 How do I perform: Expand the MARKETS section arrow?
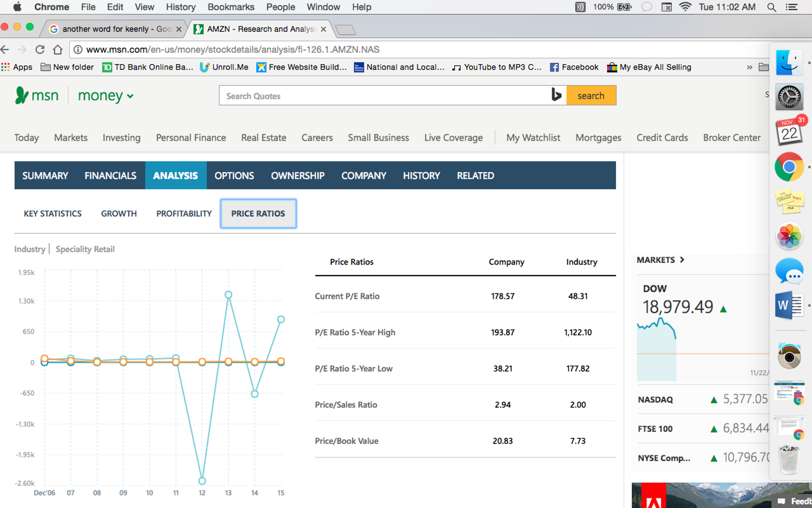click(682, 260)
